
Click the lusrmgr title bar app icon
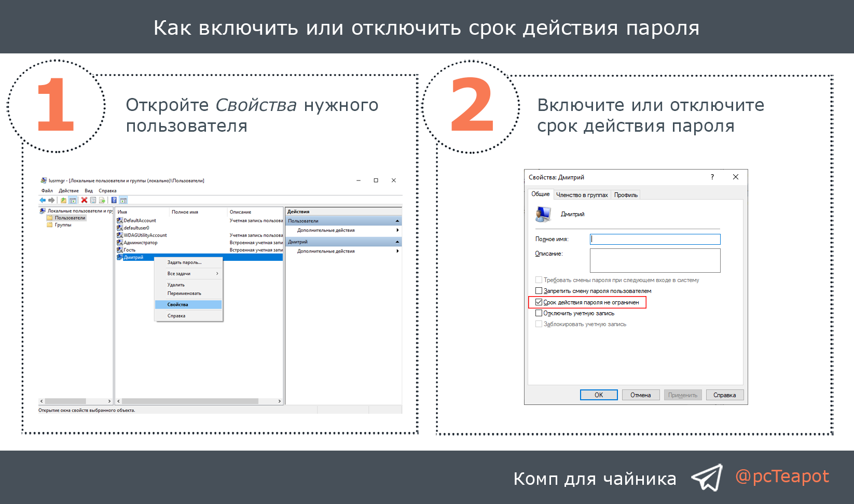[44, 180]
